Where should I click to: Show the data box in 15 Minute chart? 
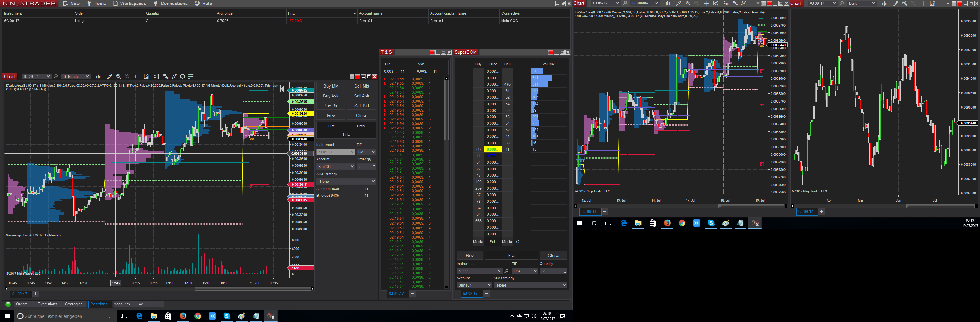click(146, 76)
